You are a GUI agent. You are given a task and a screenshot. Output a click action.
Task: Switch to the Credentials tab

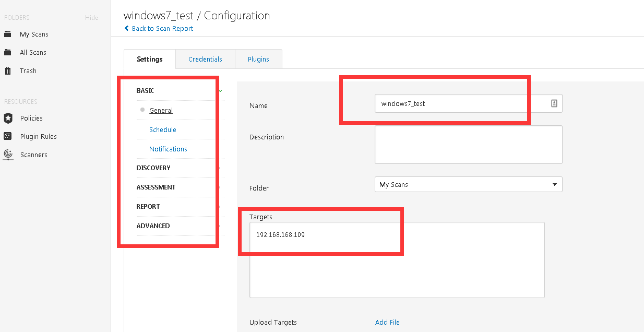tap(205, 60)
